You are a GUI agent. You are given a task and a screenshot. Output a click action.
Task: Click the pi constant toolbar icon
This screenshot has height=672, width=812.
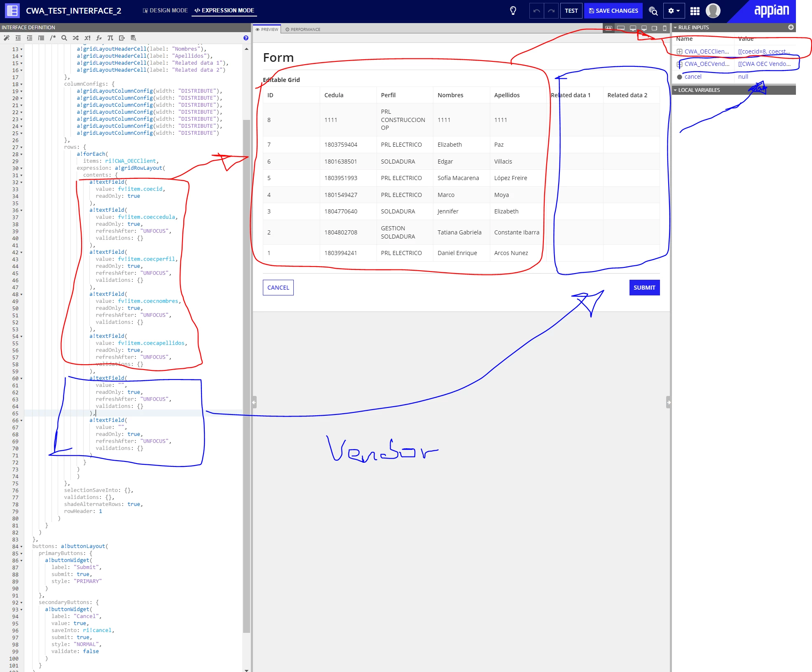110,38
